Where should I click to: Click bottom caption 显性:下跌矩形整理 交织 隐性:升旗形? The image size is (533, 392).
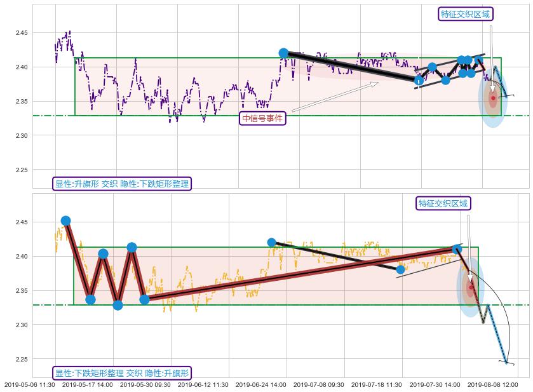tap(122, 373)
